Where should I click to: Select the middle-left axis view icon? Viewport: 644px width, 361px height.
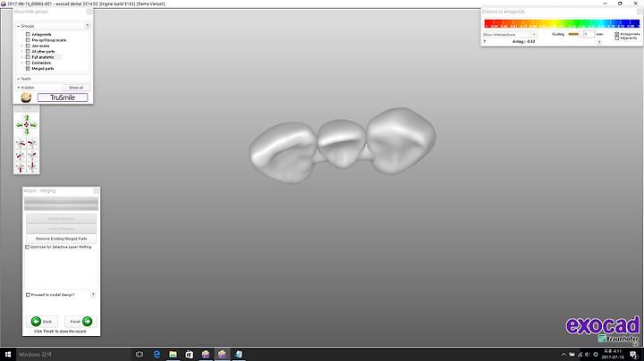coord(20,155)
